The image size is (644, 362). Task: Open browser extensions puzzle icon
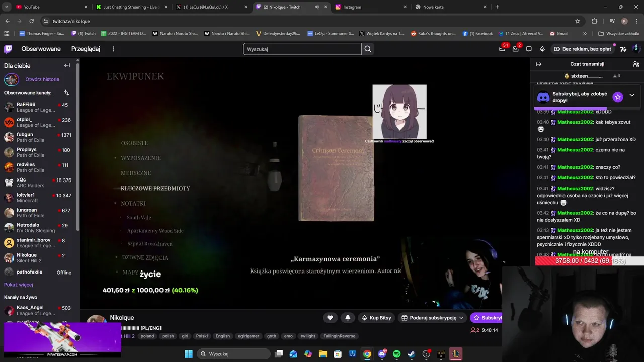595,21
